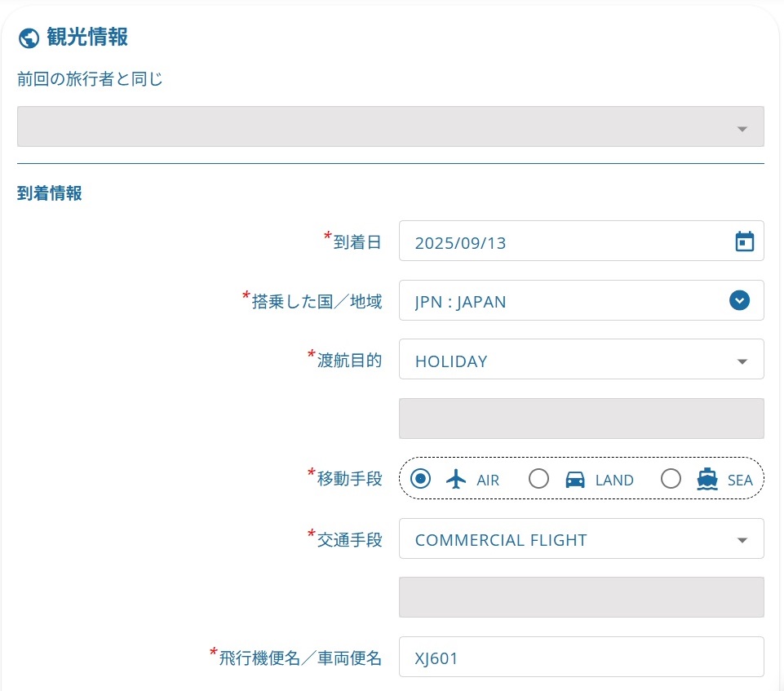784x691 pixels.
Task: Click the JPN : JAPAN country selection text
Action: point(460,302)
